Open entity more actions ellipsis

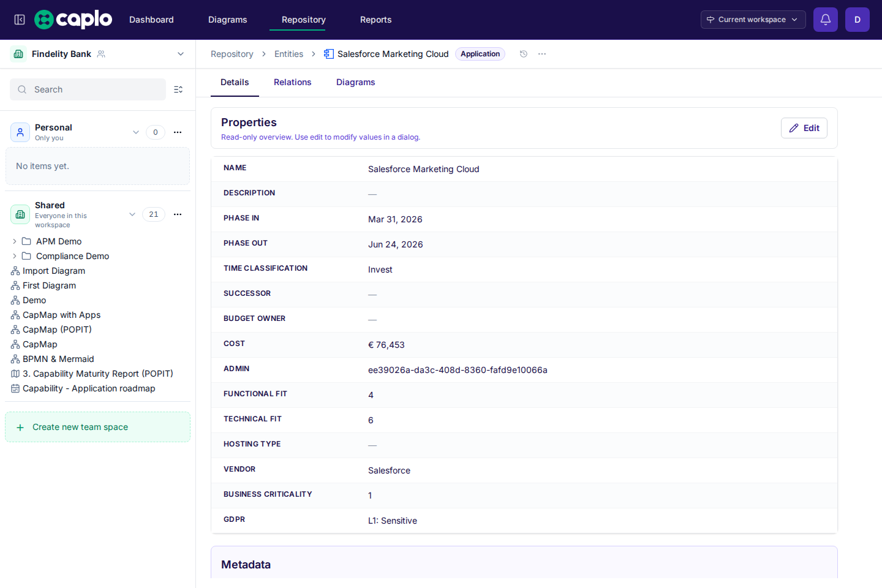[542, 54]
